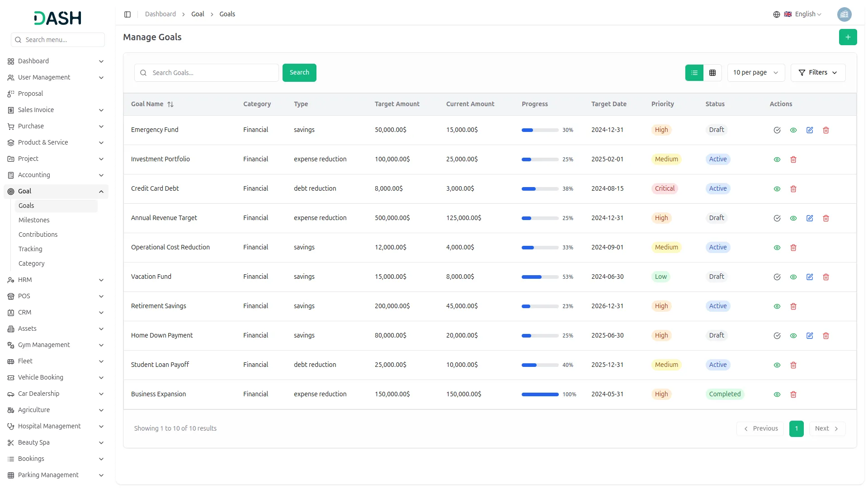This screenshot has height=488, width=868.
Task: Open user avatar profile menu
Action: tap(844, 14)
